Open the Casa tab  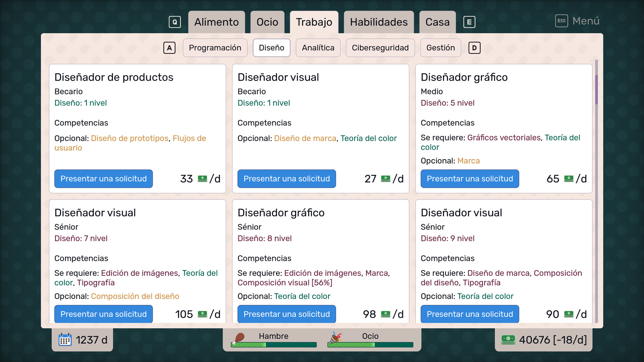pyautogui.click(x=437, y=22)
